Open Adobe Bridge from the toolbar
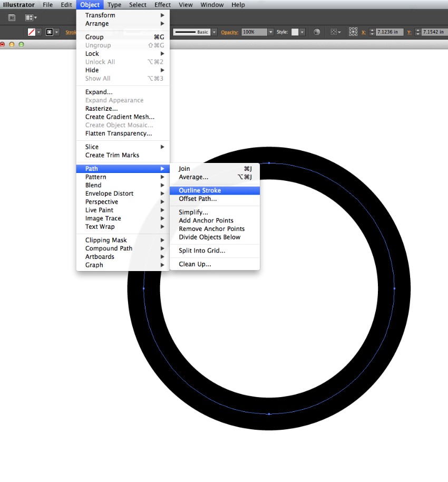Screen dimensions: 448x482 click(12, 17)
